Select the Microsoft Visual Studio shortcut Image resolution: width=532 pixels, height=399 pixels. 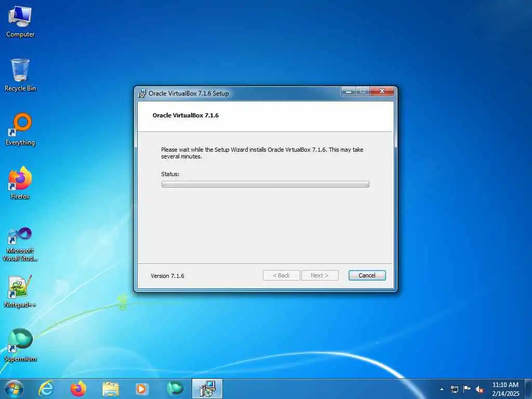pyautogui.click(x=20, y=244)
